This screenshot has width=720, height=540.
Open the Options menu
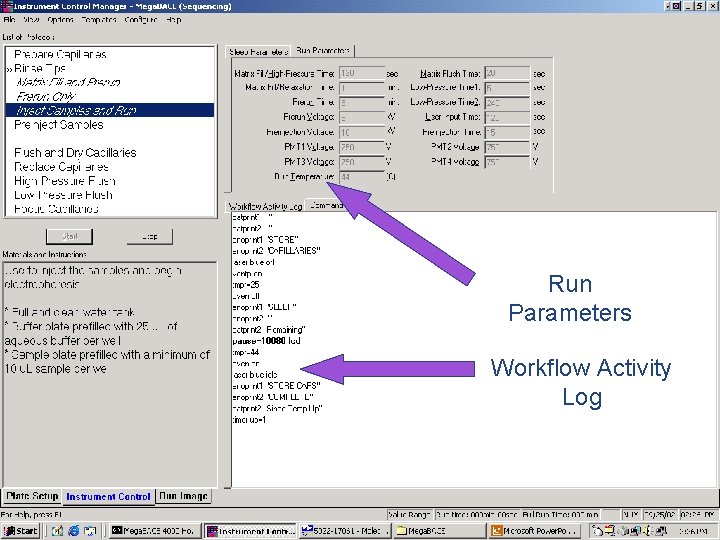60,20
